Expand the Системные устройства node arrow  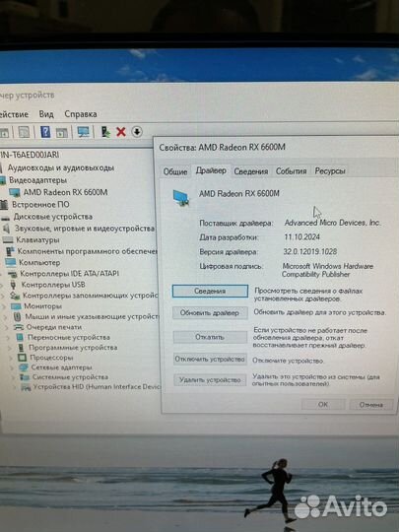[x=14, y=377]
